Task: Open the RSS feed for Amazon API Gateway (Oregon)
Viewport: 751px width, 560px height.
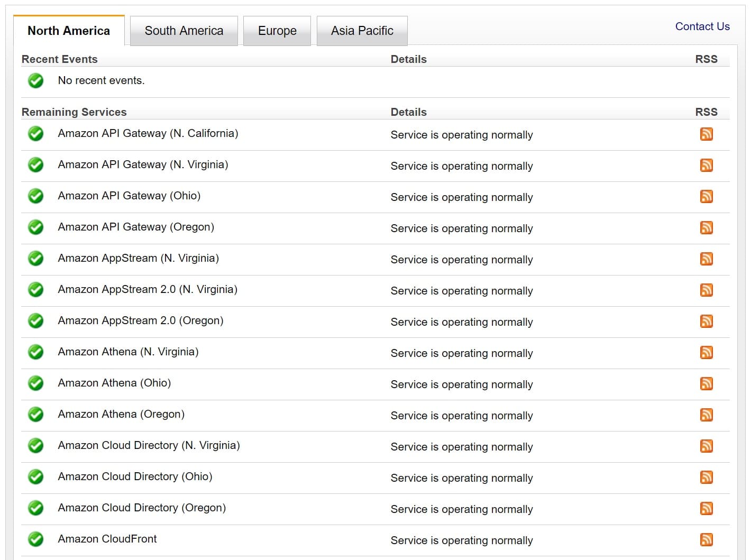Action: click(707, 227)
